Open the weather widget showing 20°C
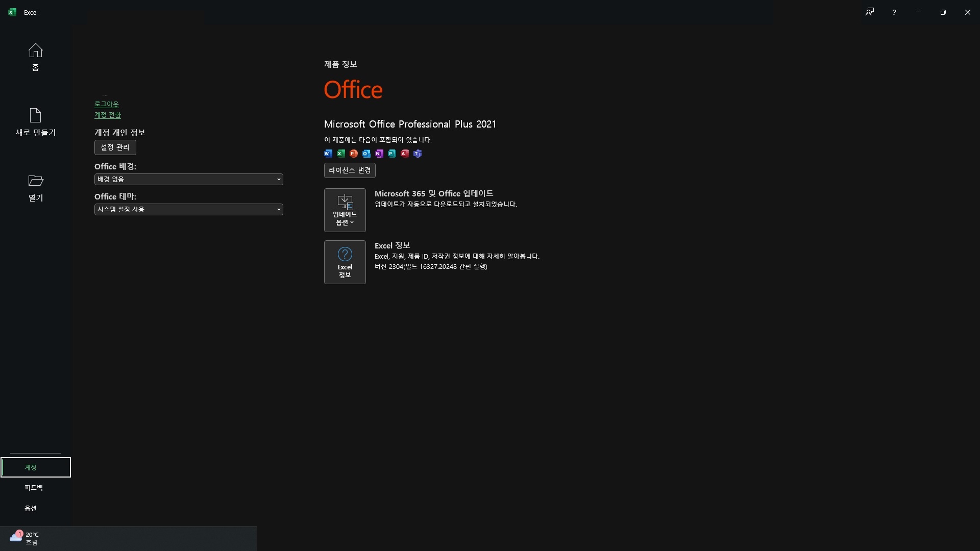Screen dimensions: 980x551 [24, 538]
